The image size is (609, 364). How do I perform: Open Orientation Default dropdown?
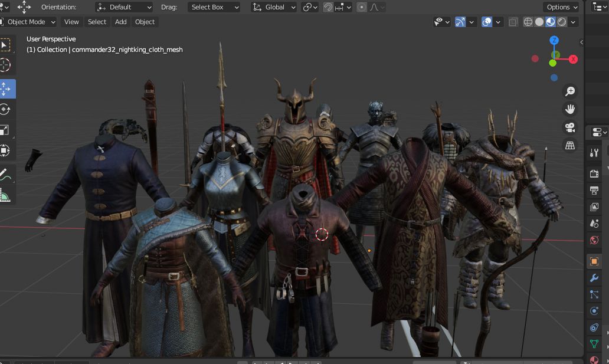pyautogui.click(x=124, y=8)
